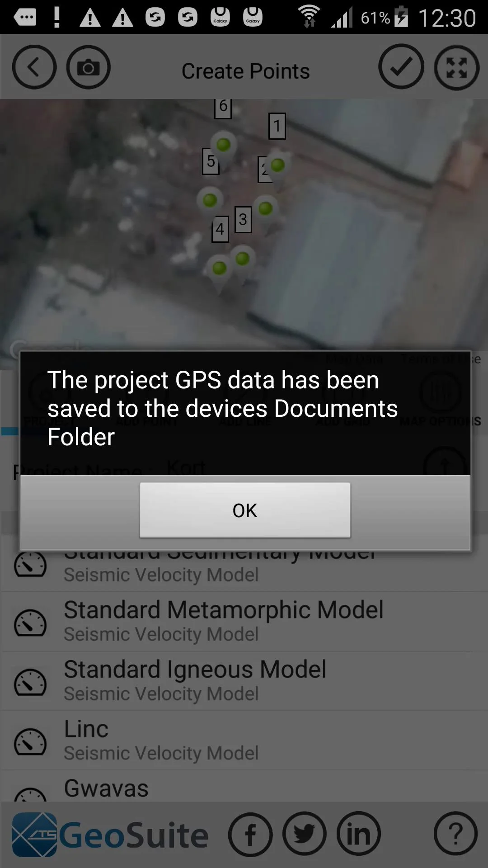488x868 pixels.
Task: Choose the Gwavas velocity model
Action: 244,787
